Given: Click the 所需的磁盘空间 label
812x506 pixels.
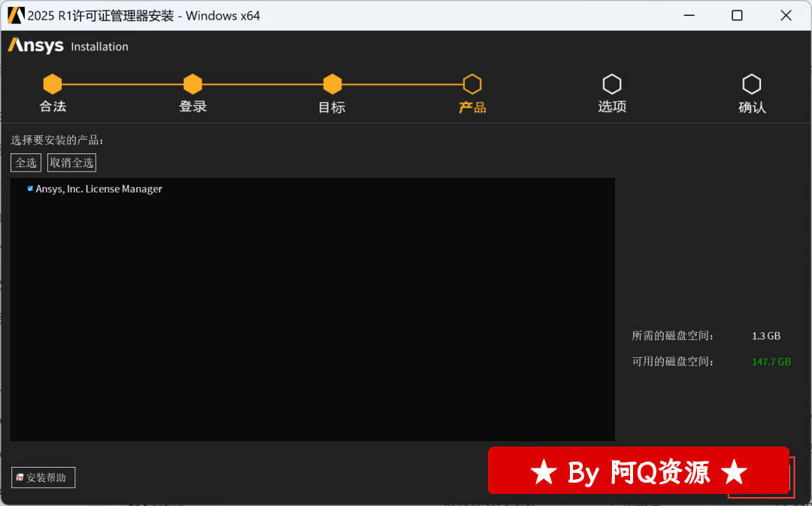Looking at the screenshot, I should pos(673,336).
